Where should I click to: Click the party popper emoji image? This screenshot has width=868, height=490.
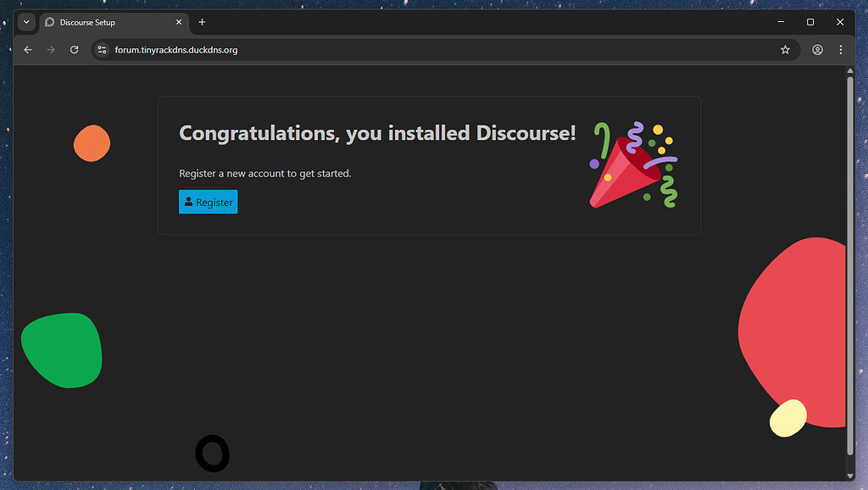pyautogui.click(x=634, y=165)
